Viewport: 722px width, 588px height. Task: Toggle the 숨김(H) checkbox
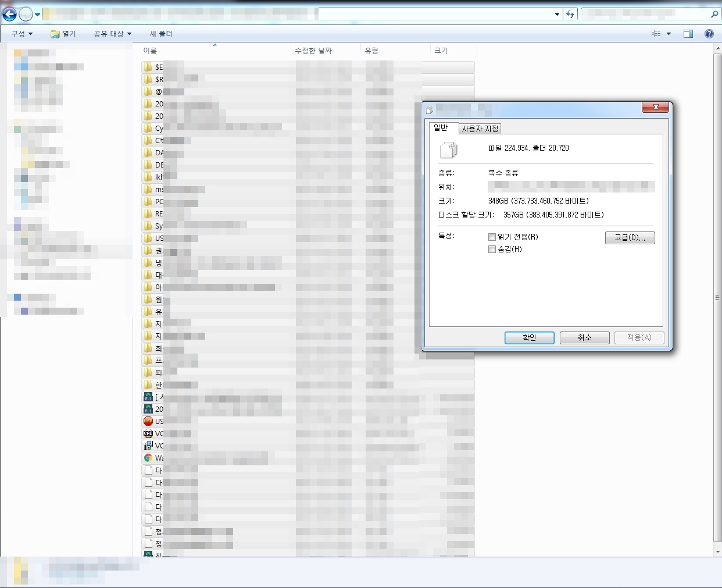pyautogui.click(x=492, y=249)
